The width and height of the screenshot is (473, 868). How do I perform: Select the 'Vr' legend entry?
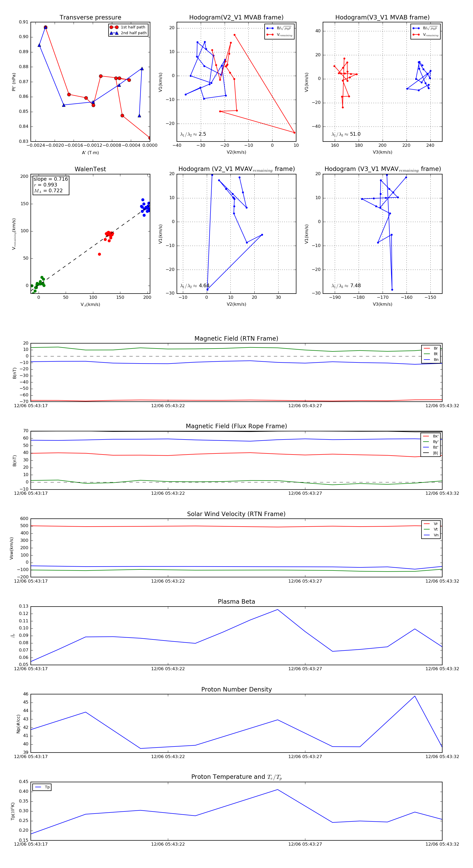point(431,524)
